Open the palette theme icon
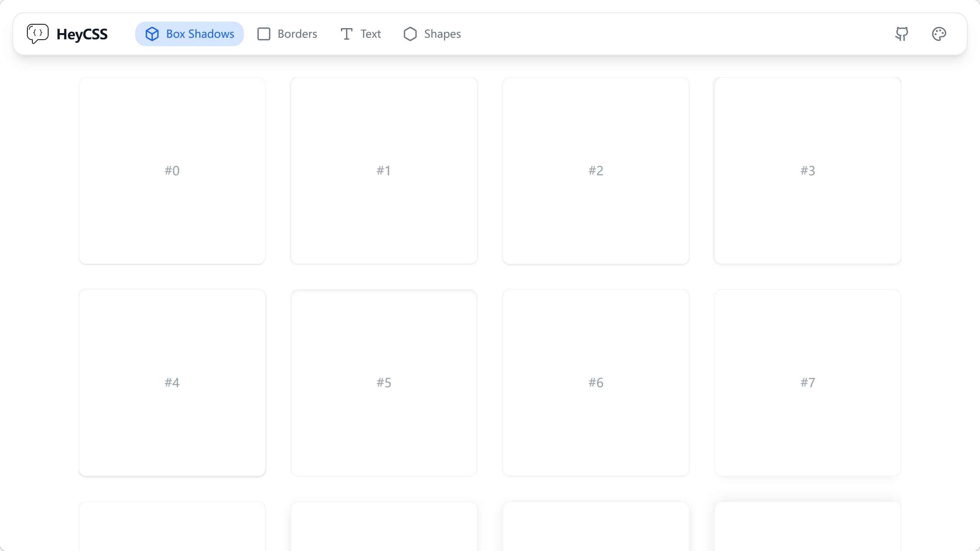Viewport: 980px width, 551px height. 939,34
